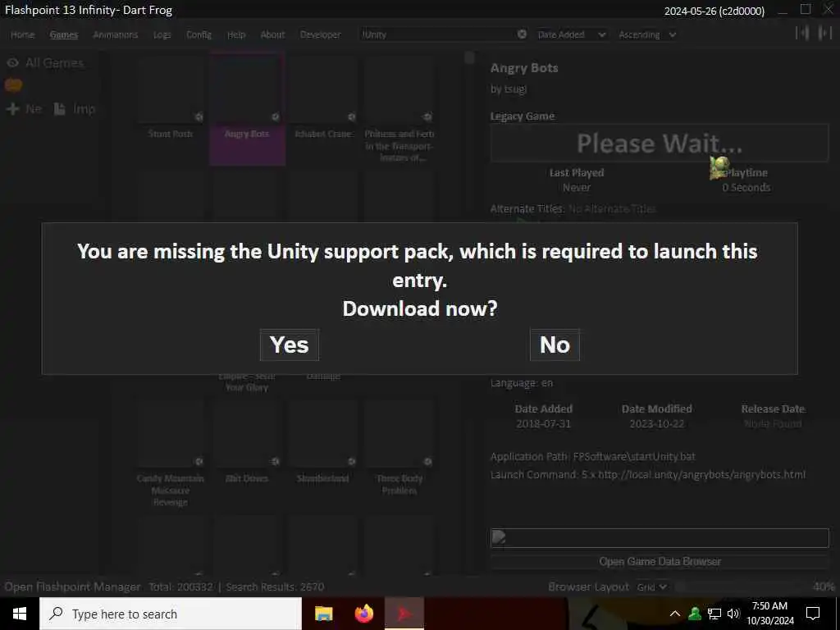This screenshot has height=630, width=840.
Task: Switch to the Games tab
Action: pos(64,34)
